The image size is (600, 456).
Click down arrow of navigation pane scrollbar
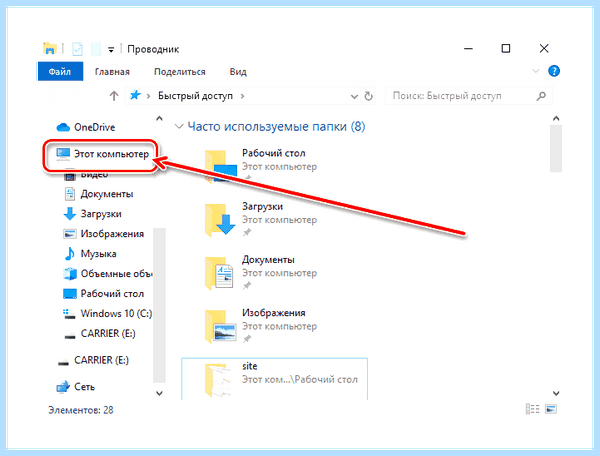pos(160,393)
